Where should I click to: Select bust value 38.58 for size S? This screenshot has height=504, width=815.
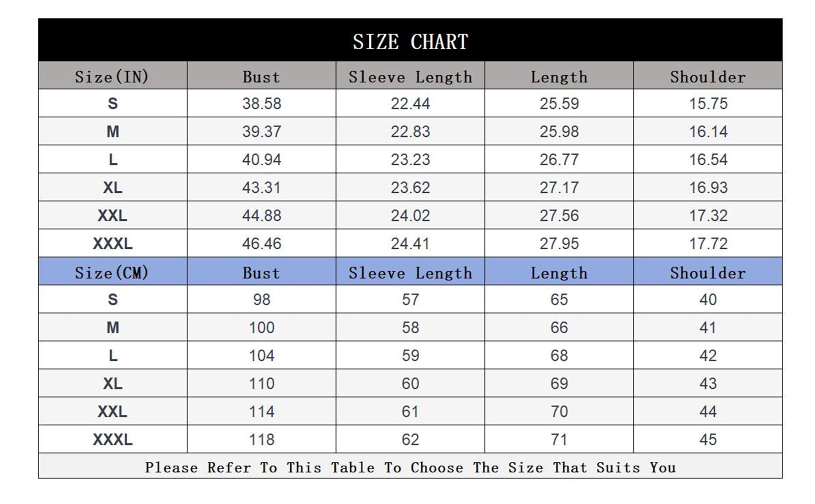point(261,103)
